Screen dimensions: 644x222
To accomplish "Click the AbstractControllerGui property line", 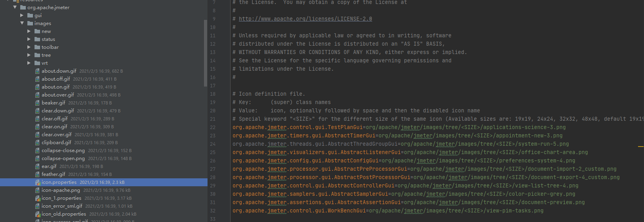I will tap(405, 186).
